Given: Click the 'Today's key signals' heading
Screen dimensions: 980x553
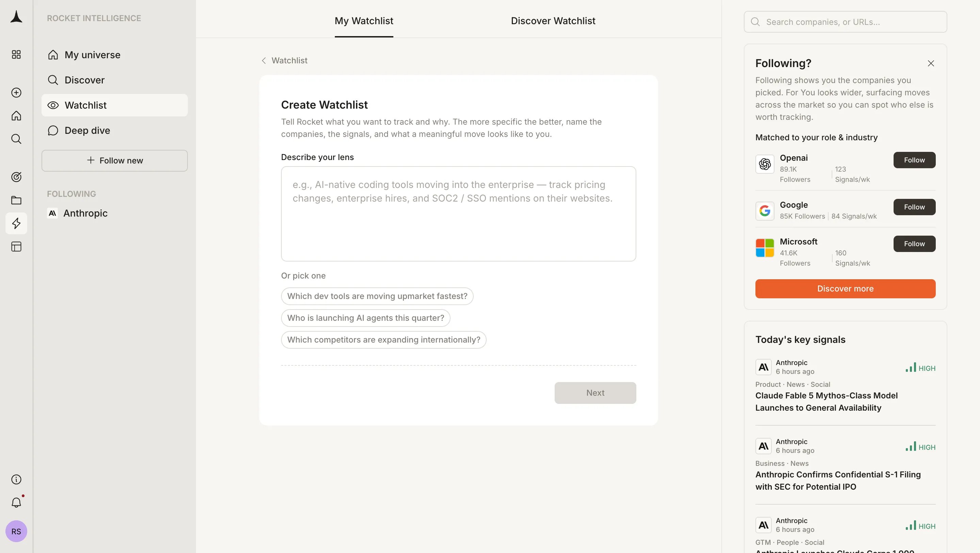Looking at the screenshot, I should pyautogui.click(x=800, y=340).
